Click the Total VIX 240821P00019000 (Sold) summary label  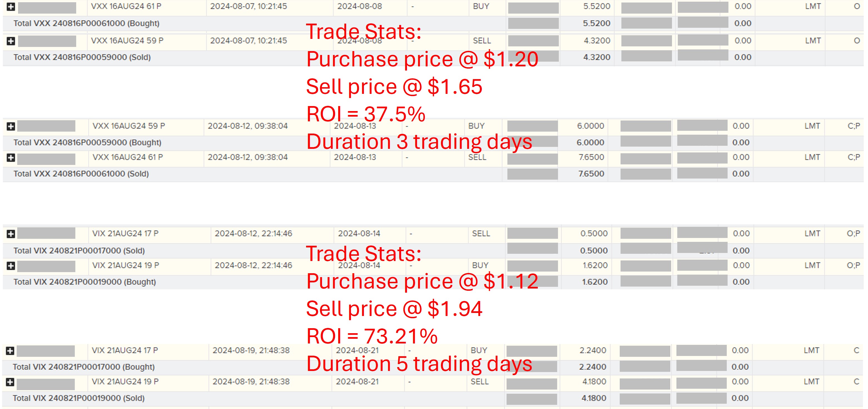click(x=78, y=398)
